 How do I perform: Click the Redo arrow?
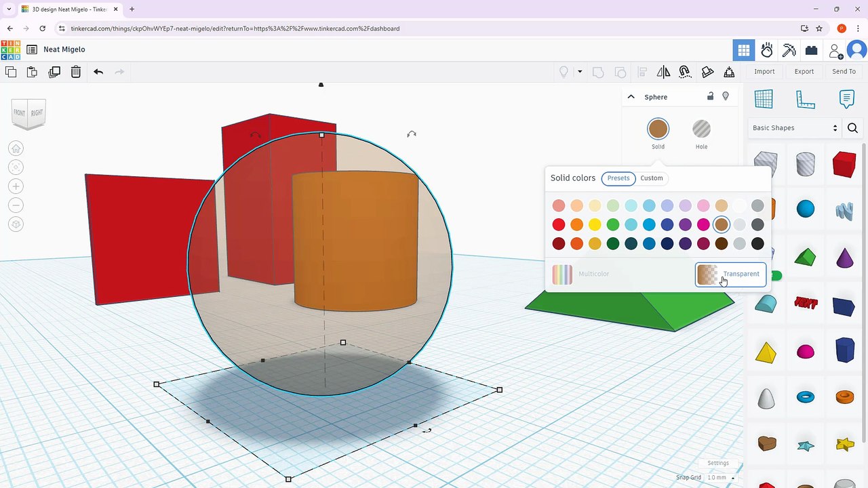coord(119,72)
